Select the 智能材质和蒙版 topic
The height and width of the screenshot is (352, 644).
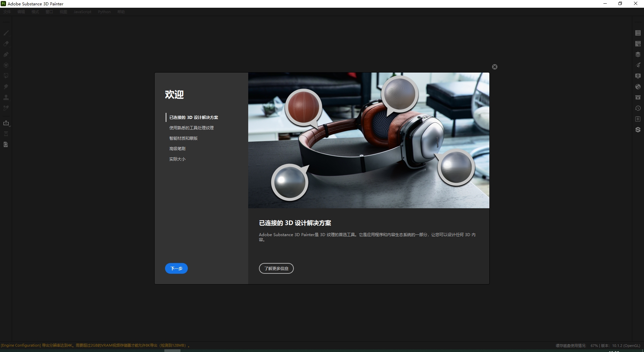[183, 138]
